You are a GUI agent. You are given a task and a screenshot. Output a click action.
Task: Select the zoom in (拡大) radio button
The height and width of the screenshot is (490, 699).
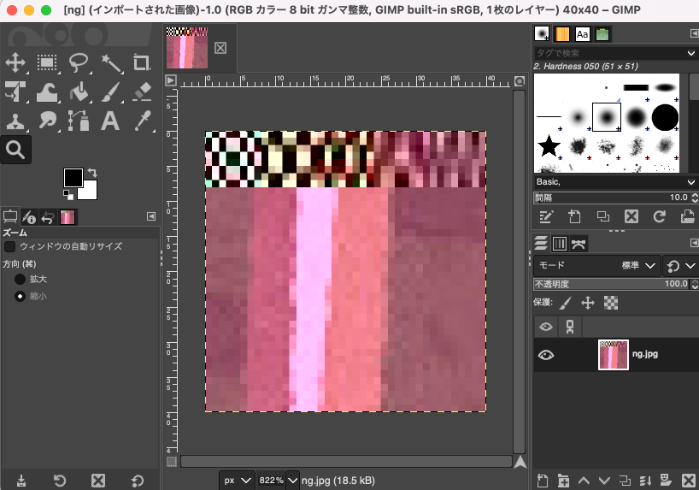pyautogui.click(x=20, y=279)
